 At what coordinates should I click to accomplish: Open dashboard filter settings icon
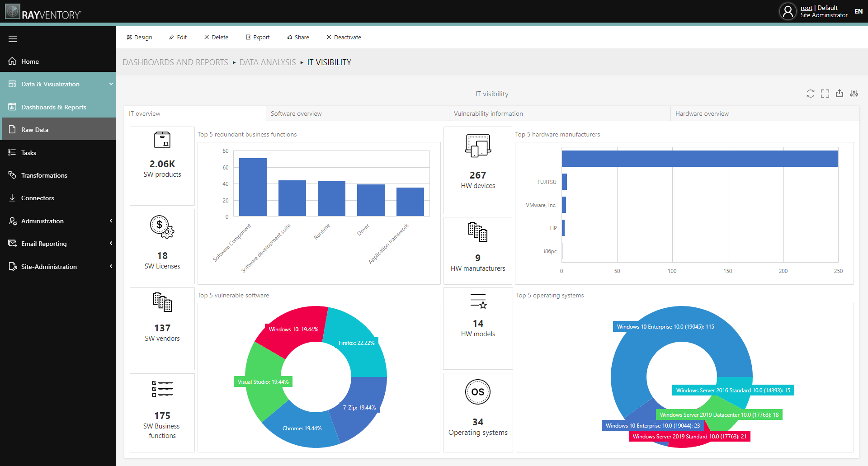click(x=854, y=94)
